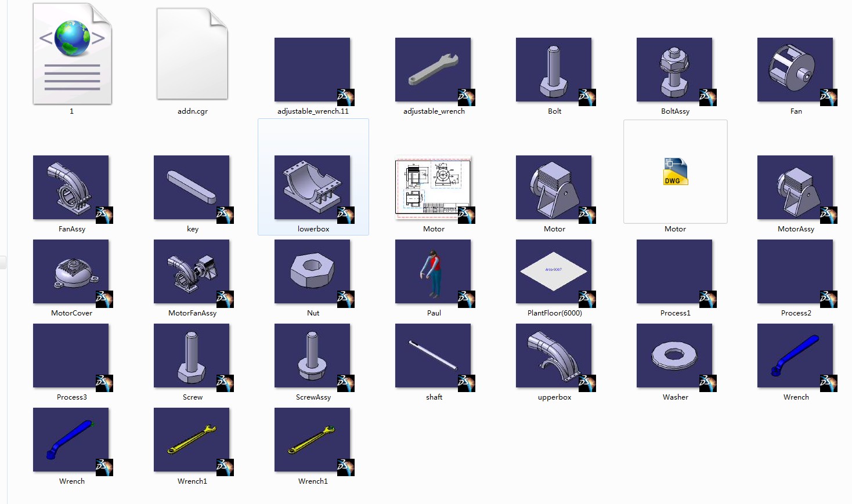Open the Screw part file
This screenshot has height=504, width=852.
pyautogui.click(x=192, y=356)
